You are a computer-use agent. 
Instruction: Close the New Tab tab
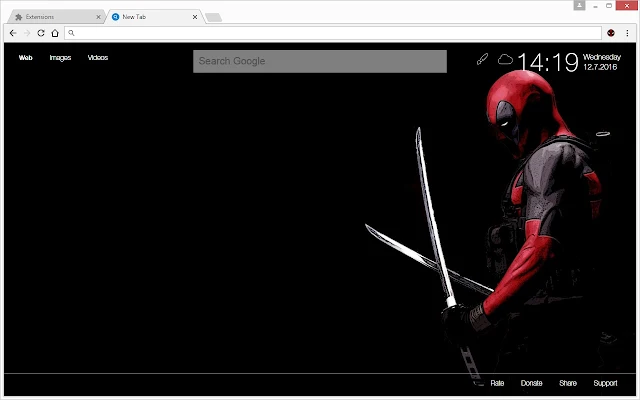click(x=195, y=17)
